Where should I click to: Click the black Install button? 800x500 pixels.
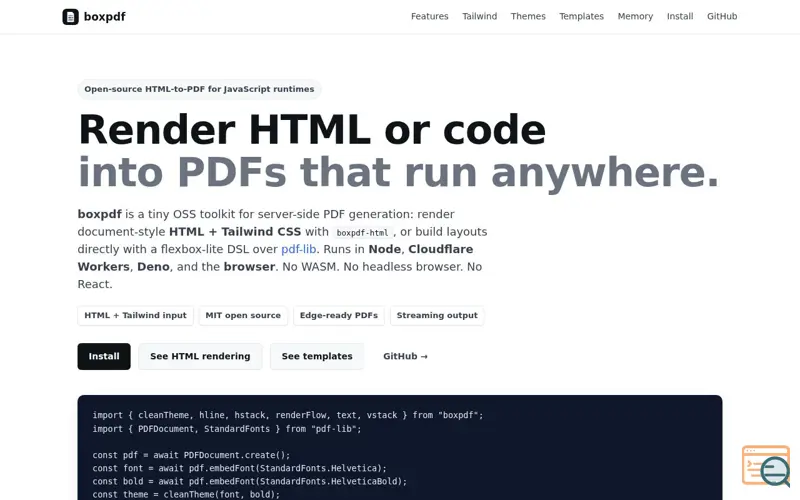tap(104, 356)
